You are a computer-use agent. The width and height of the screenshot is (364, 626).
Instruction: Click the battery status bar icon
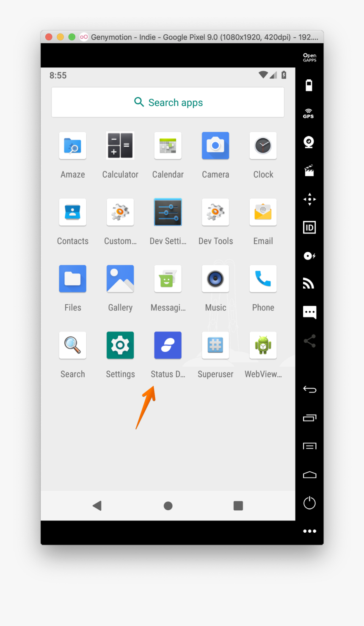point(284,75)
